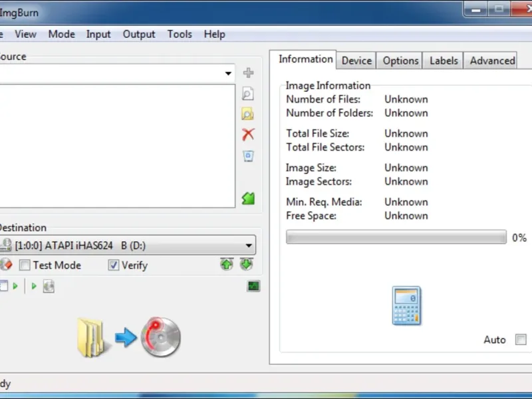532x399 pixels.
Task: Click the eraser disc icon next to Test Mode
Action: tap(6, 265)
